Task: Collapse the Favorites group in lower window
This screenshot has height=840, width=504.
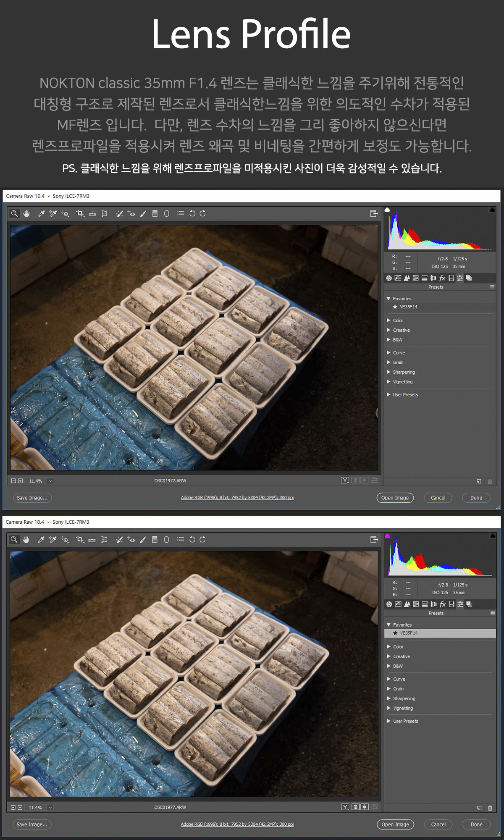Action: [388, 625]
